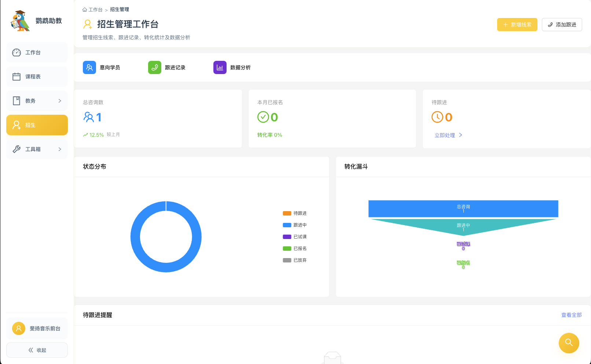The image size is (591, 364).
Task: Click the 添加跟进 button
Action: [562, 25]
